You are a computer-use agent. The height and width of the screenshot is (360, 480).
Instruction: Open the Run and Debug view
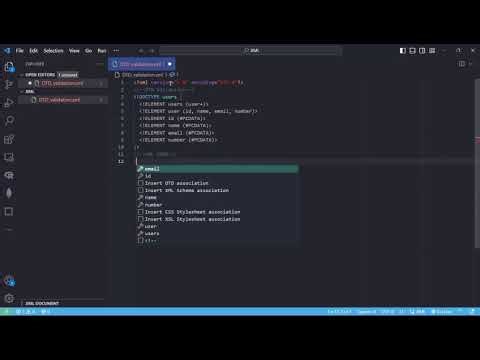[x=9, y=103]
